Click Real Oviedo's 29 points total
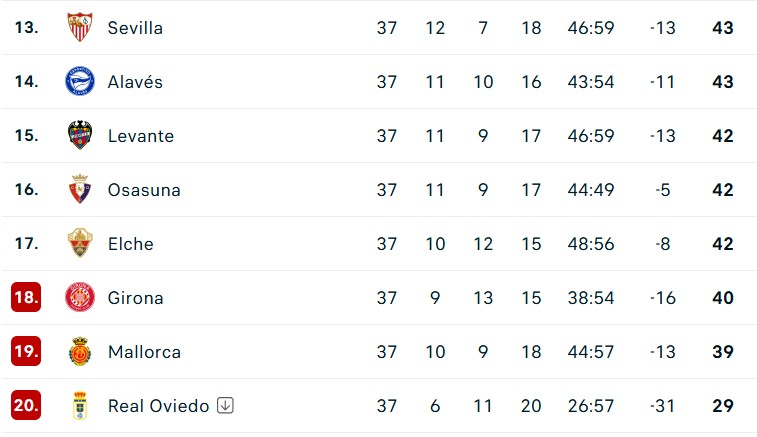The width and height of the screenshot is (757, 437). pyautogui.click(x=723, y=406)
